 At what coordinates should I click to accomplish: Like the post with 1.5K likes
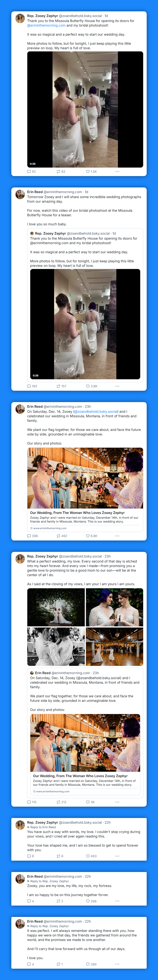pos(88,172)
